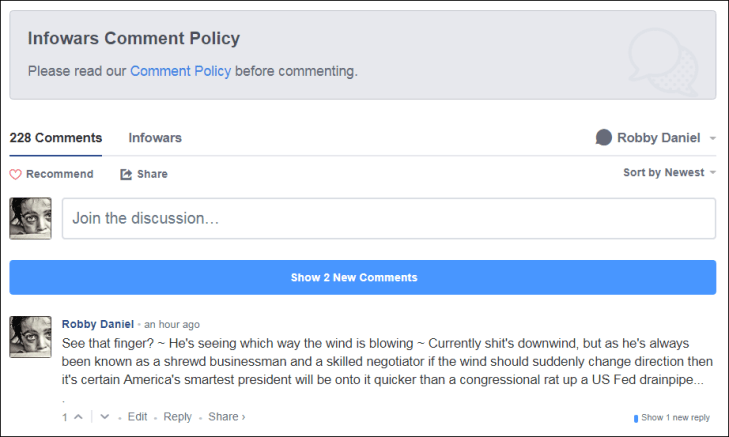
Task: Click the Share arrow icon
Action: [126, 174]
